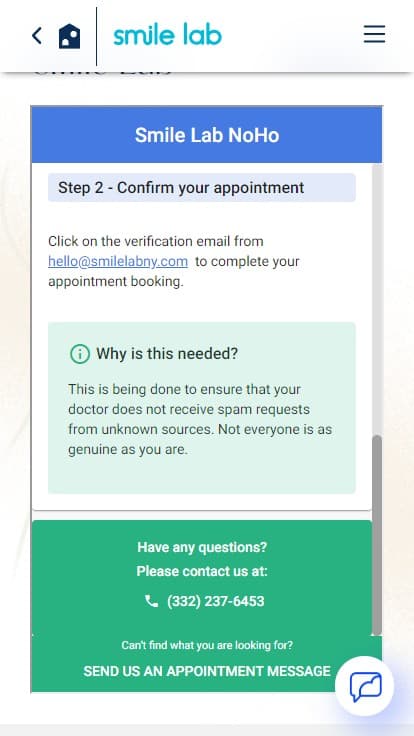
Task: Click the Why is this needed? heading
Action: (167, 353)
